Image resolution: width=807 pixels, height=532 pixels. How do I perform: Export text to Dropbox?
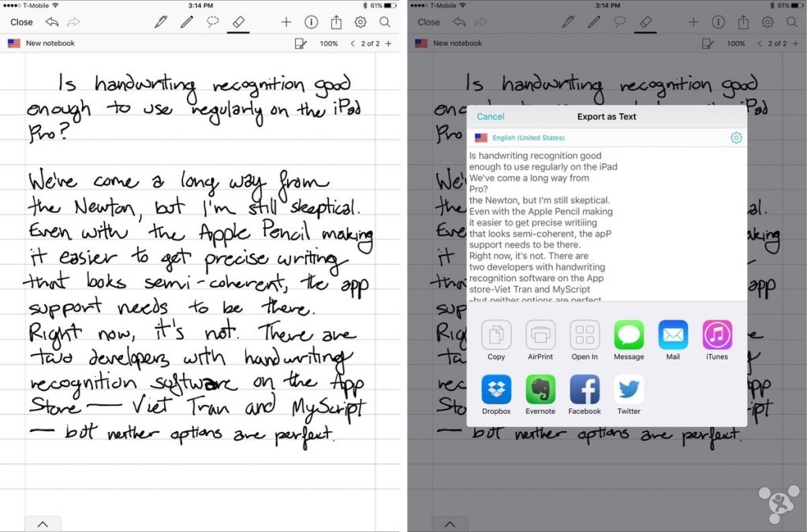coord(496,395)
